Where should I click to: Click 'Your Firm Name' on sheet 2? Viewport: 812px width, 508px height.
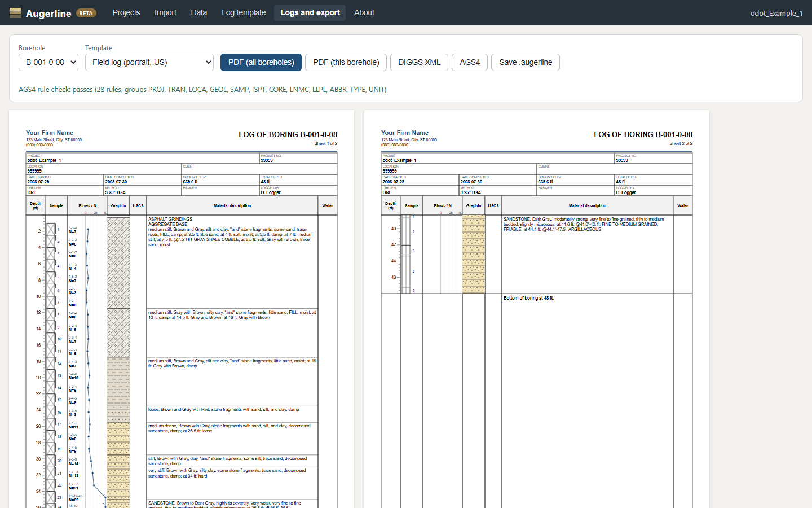click(x=405, y=133)
